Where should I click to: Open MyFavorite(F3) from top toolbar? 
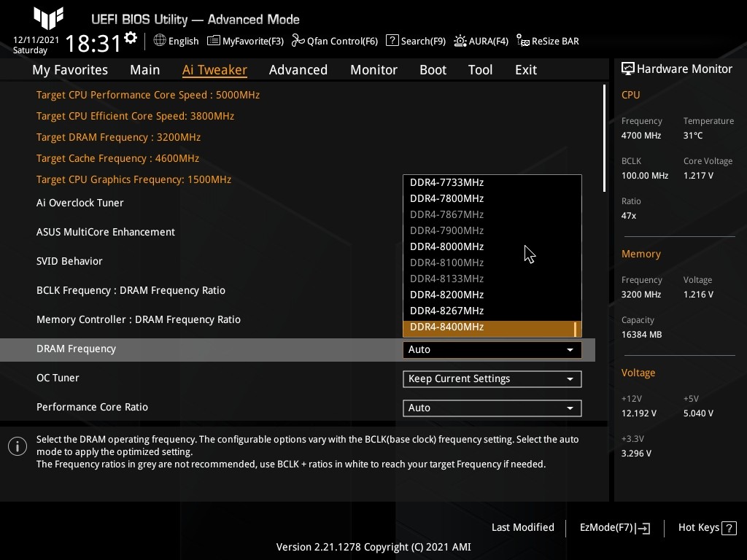pyautogui.click(x=246, y=41)
